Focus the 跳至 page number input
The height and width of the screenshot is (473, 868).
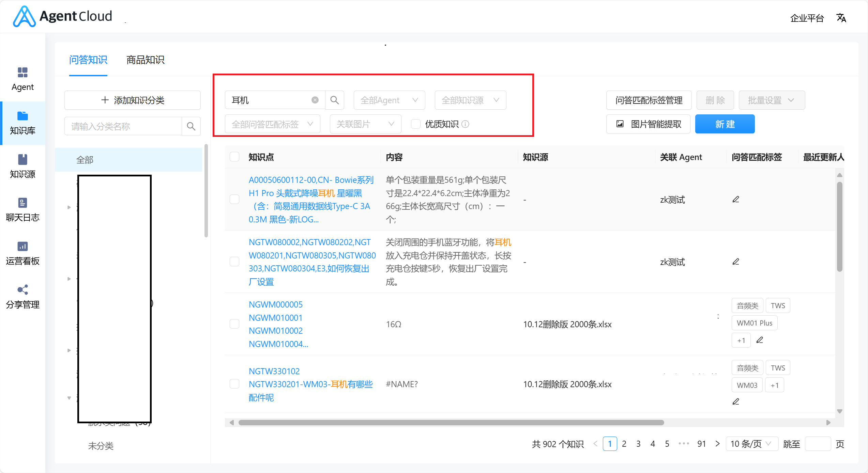tap(818, 444)
